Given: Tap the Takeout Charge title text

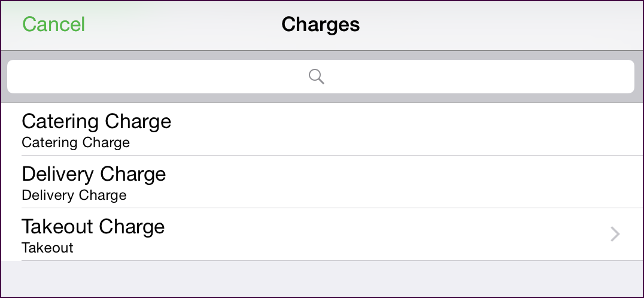Looking at the screenshot, I should click(93, 227).
